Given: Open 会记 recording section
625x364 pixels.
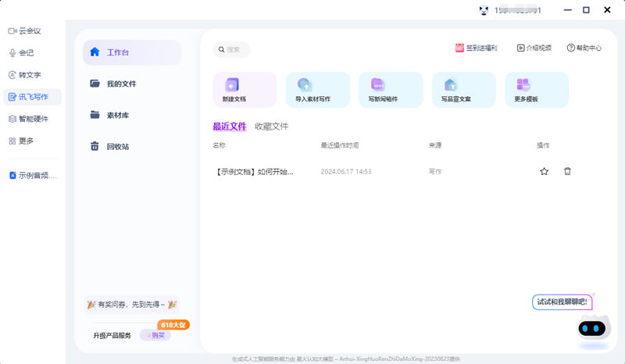Looking at the screenshot, I should click(22, 53).
